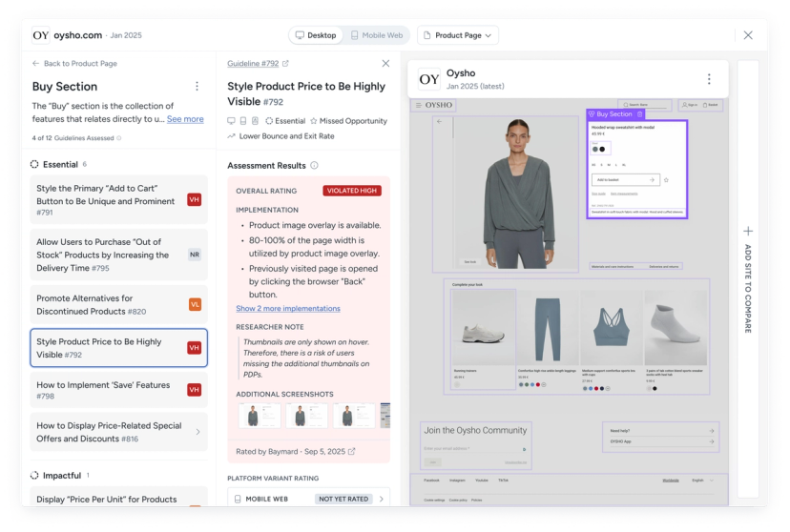
Task: Open third additional screenshot thumbnail
Action: pos(354,416)
